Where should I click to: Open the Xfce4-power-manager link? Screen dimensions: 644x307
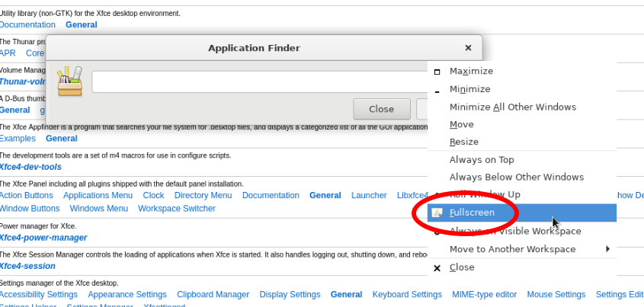point(43,238)
